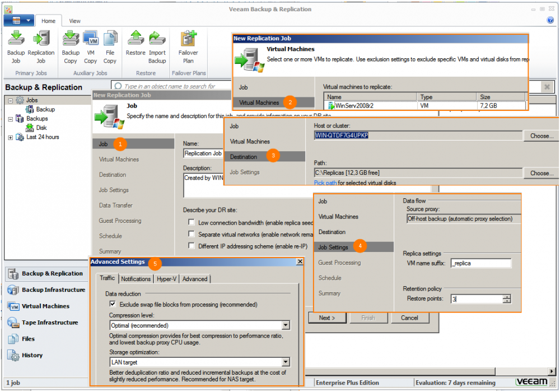Toggle the Different IP addressing scheme checkbox

[x=192, y=246]
